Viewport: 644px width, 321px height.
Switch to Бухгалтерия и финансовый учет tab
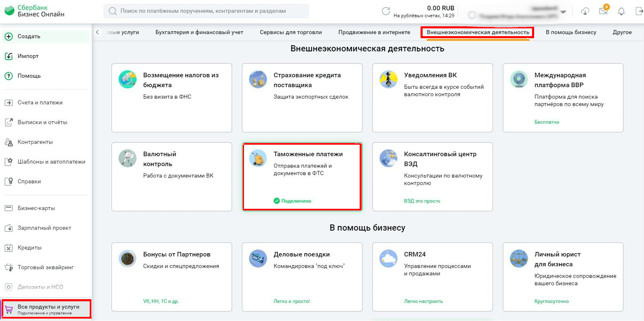[x=199, y=32]
